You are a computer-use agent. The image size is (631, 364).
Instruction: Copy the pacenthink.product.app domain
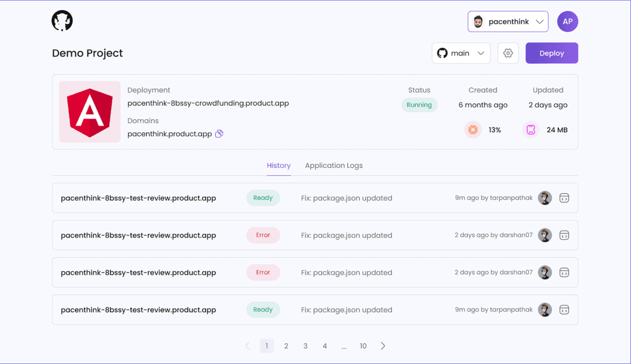pyautogui.click(x=219, y=134)
